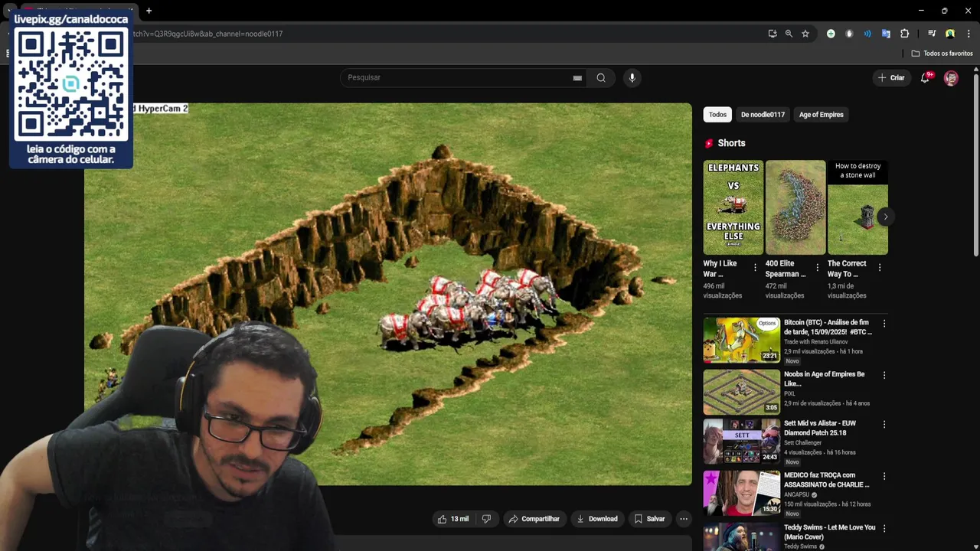The width and height of the screenshot is (980, 551).
Task: Open the 400 Elite Spearman short thumbnail
Action: [x=795, y=207]
